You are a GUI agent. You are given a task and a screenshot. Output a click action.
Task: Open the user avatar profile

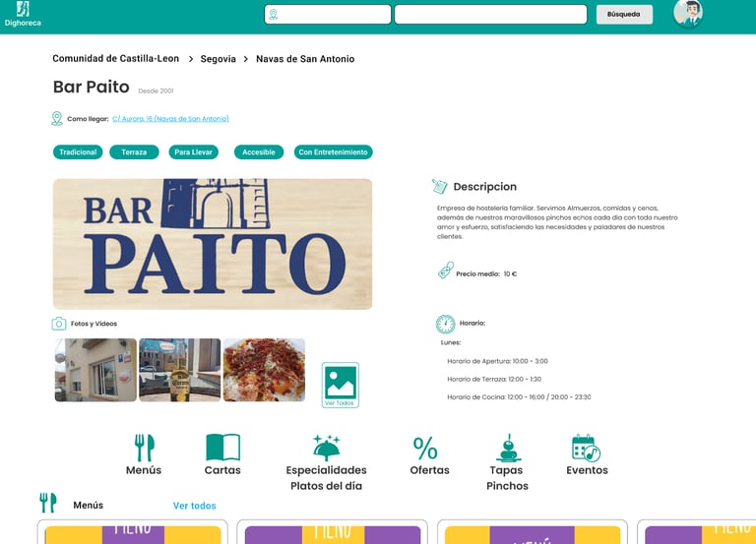click(688, 14)
